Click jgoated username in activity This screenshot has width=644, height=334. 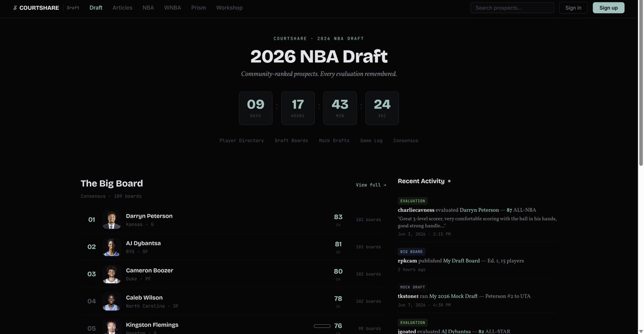tap(407, 331)
